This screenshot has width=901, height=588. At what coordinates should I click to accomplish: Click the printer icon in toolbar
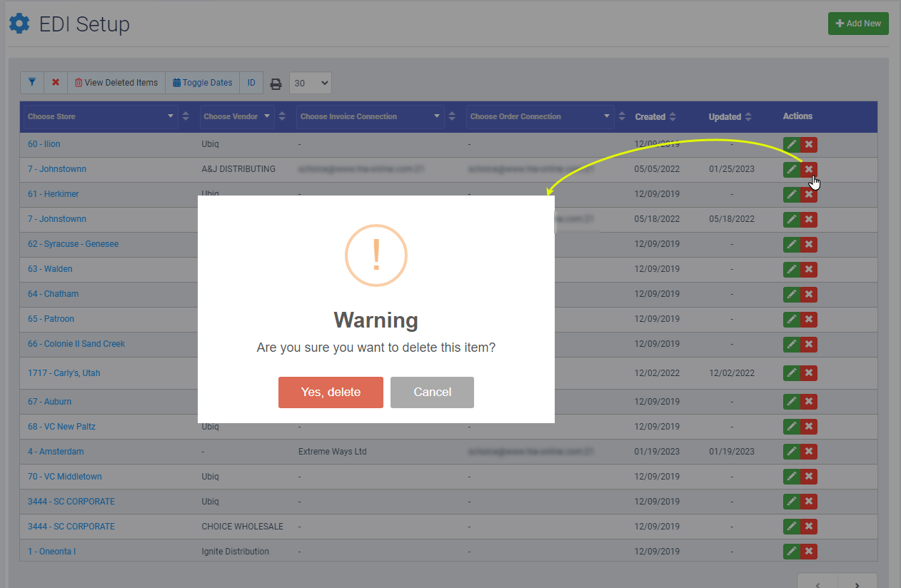(x=276, y=83)
